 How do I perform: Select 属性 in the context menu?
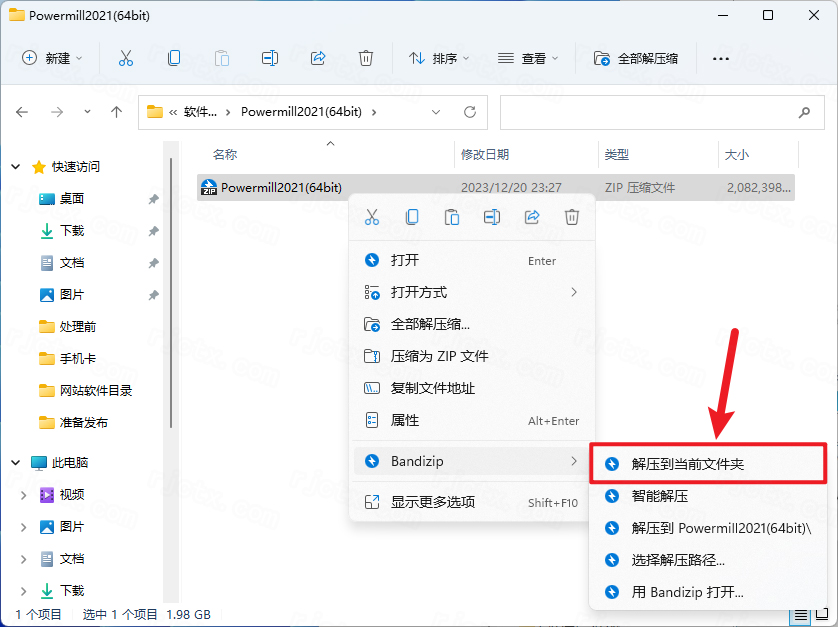pos(471,421)
